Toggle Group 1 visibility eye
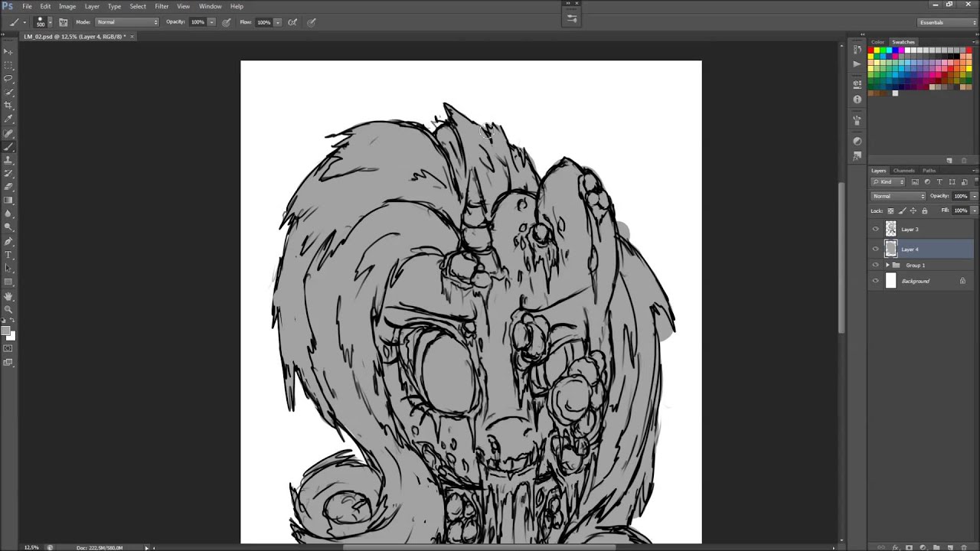The height and width of the screenshot is (551, 980). click(876, 266)
